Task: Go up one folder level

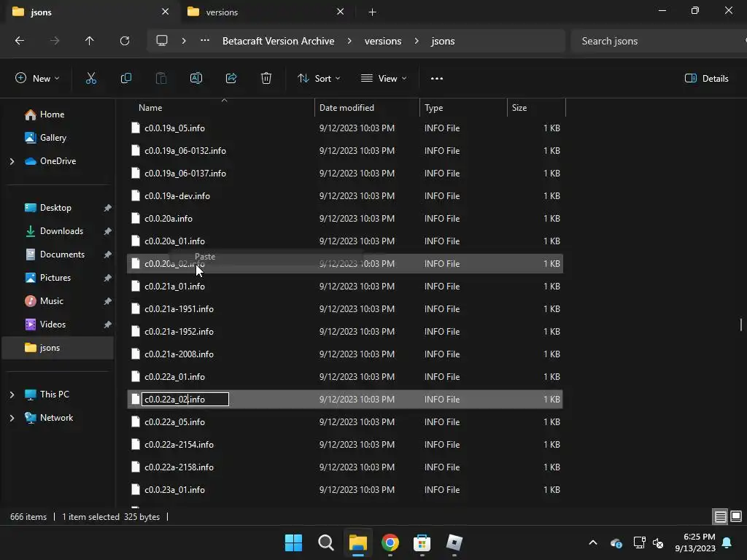Action: coord(89,41)
